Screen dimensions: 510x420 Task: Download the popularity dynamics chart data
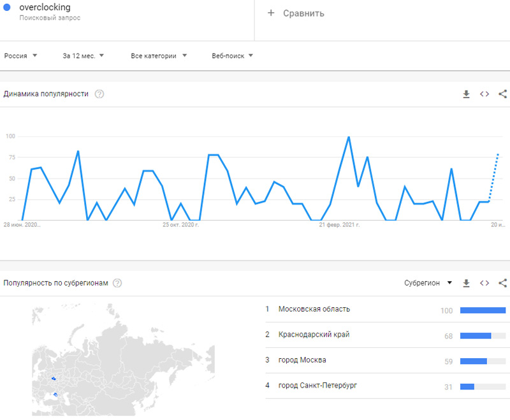[x=466, y=94]
